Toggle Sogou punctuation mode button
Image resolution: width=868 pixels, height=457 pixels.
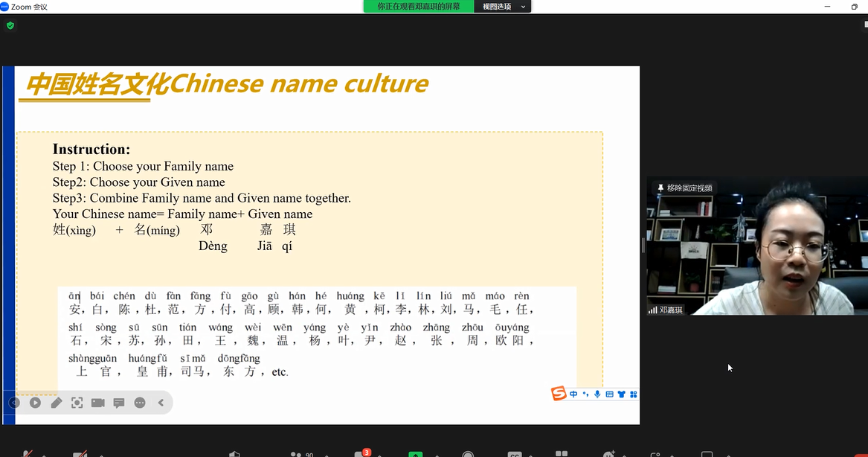point(585,394)
